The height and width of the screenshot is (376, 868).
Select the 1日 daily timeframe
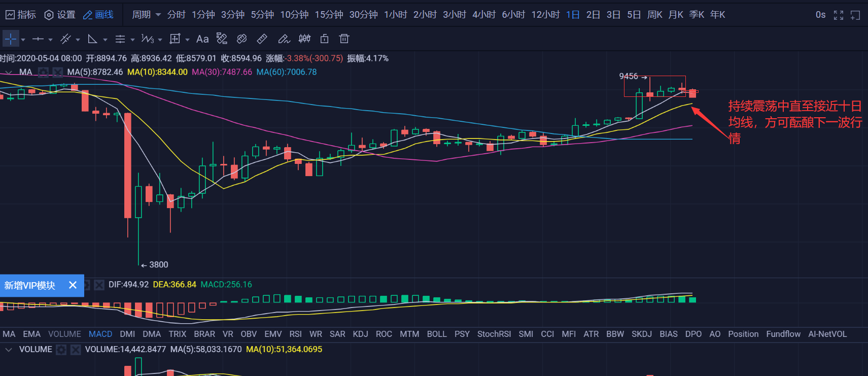[573, 15]
